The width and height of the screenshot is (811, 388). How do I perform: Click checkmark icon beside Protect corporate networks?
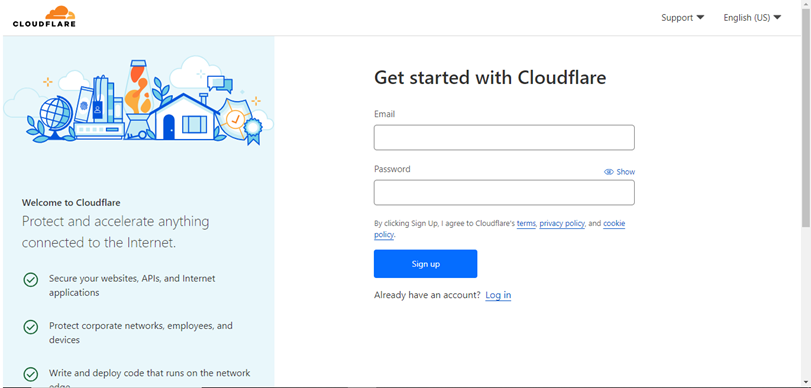point(31,327)
